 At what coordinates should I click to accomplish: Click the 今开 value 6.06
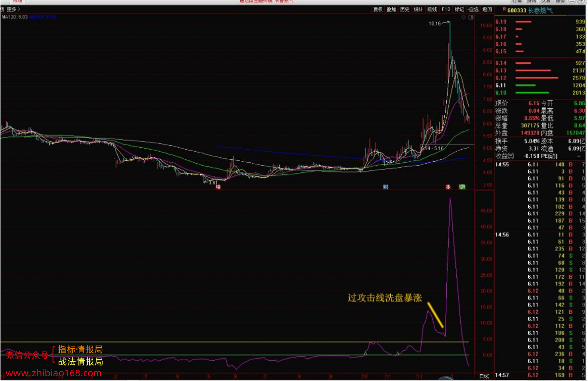579,103
